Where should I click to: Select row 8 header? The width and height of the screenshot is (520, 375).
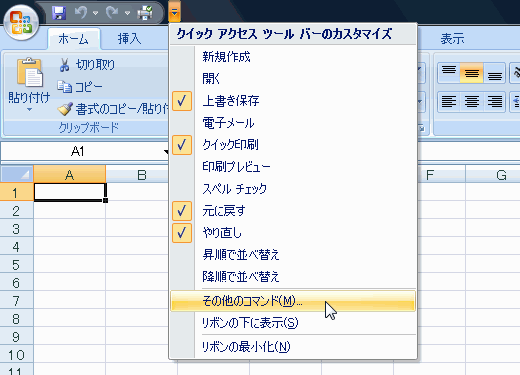[16, 318]
